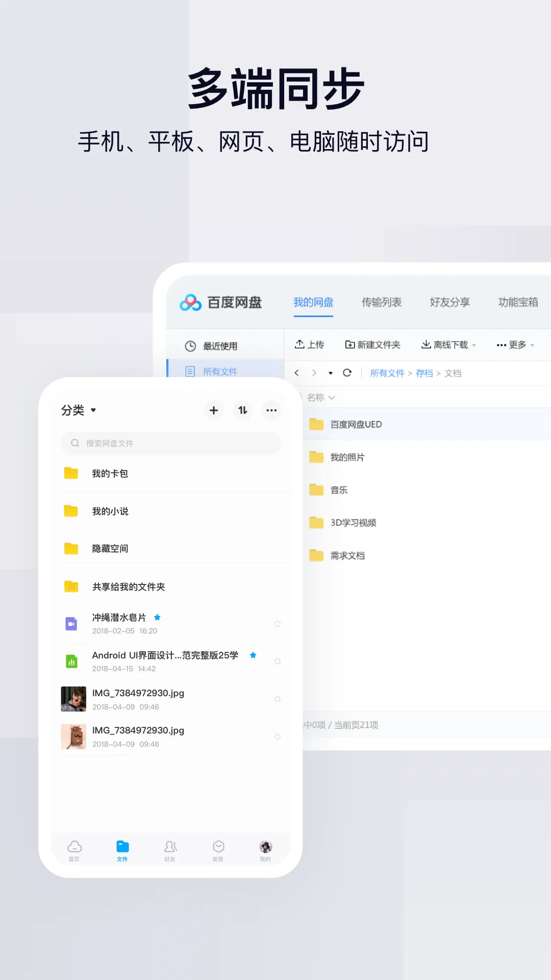
Task: Expand the 离线下载 dropdown arrow
Action: (474, 346)
